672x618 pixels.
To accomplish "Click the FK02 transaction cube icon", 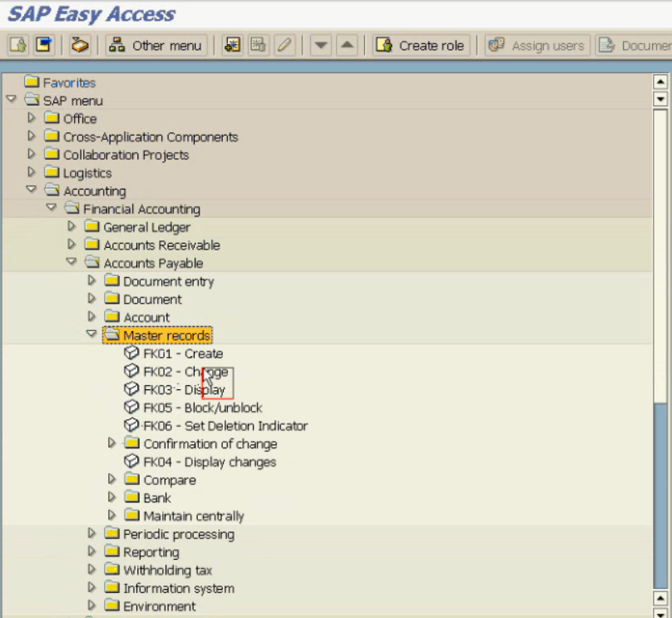I will point(131,371).
